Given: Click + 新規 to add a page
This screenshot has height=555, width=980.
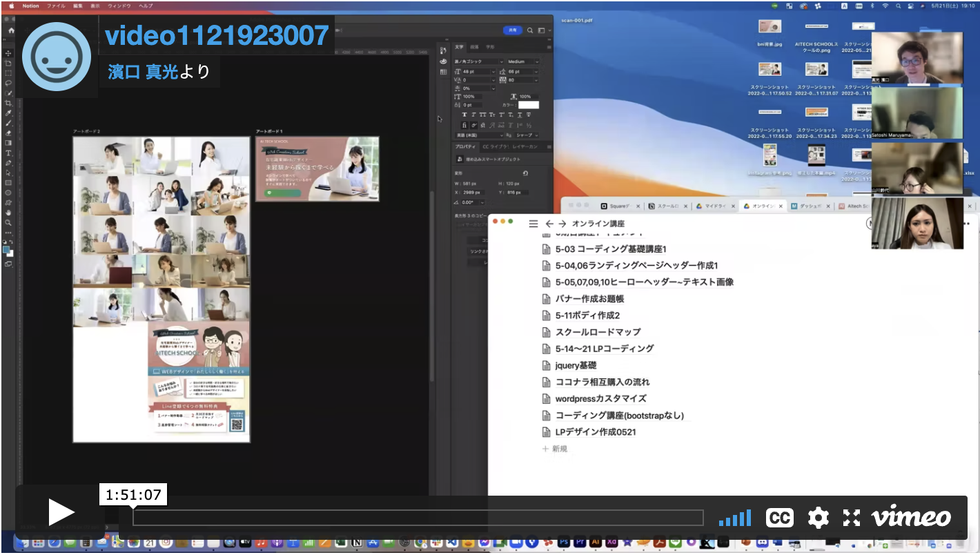Looking at the screenshot, I should click(x=555, y=449).
